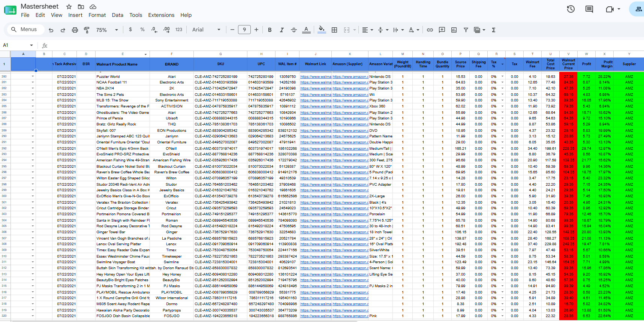Open Amazon link for Timex Easy Reader row

tap(350, 250)
